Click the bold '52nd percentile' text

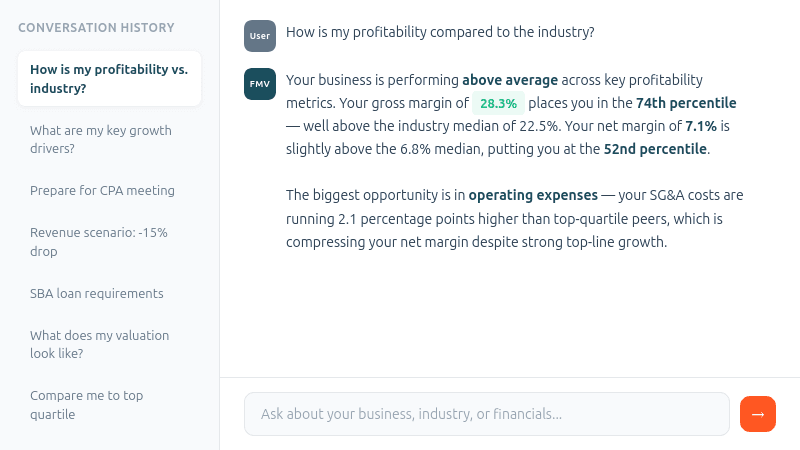[x=655, y=150]
